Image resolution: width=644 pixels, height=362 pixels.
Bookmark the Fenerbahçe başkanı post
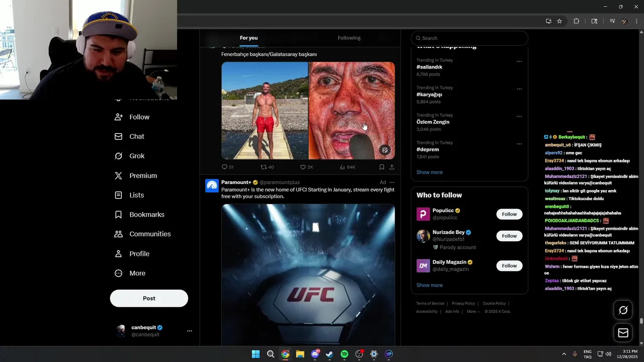381,167
